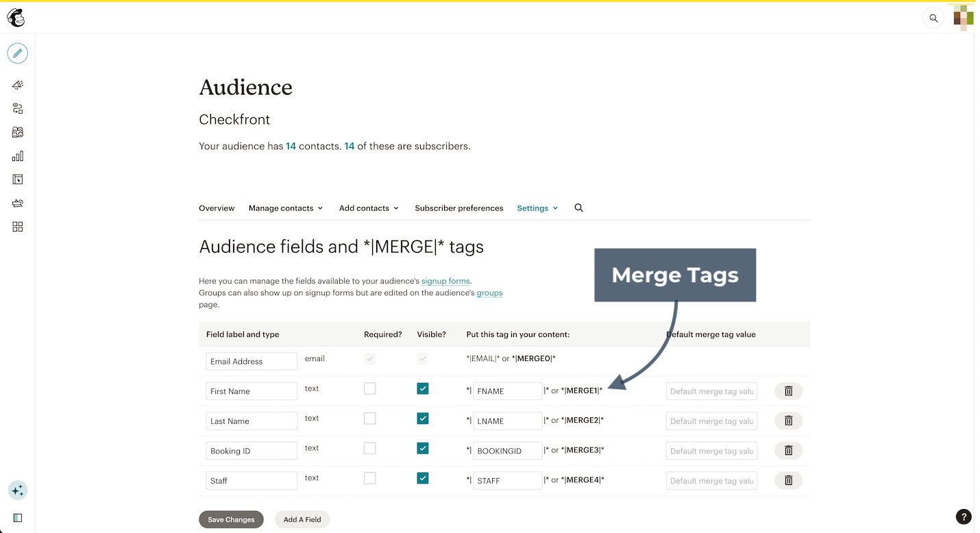Edit the Booking ID field label
Image resolution: width=980 pixels, height=533 pixels.
(252, 451)
